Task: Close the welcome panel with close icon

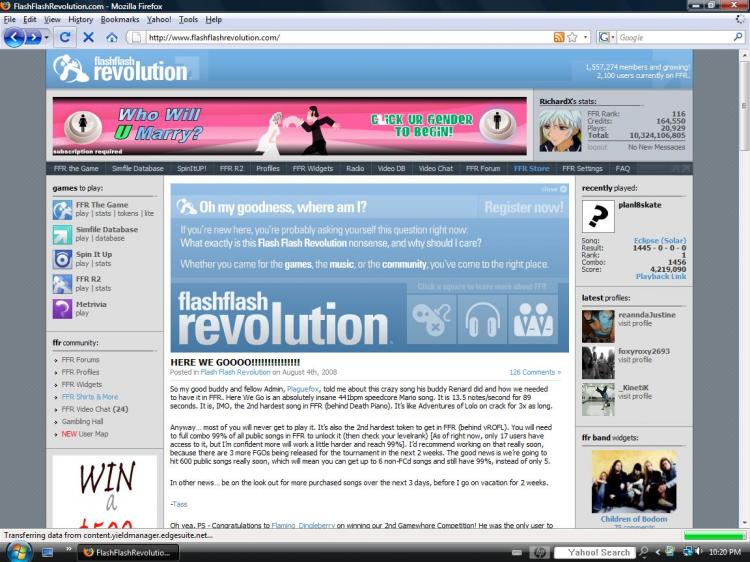Action: (563, 189)
